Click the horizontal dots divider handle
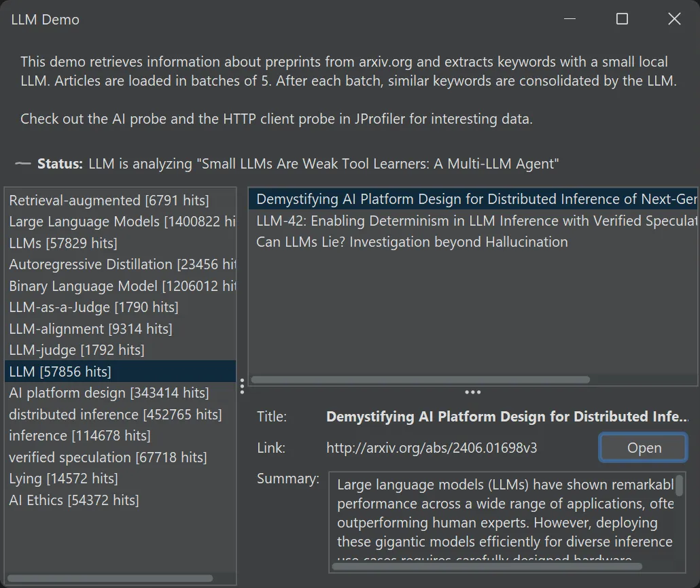This screenshot has width=700, height=588. tap(473, 392)
